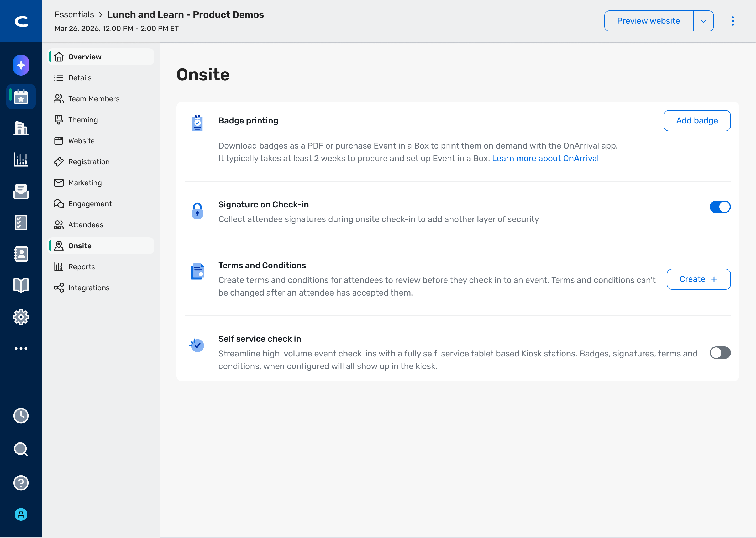Open the contacts address book icon

coord(21,254)
